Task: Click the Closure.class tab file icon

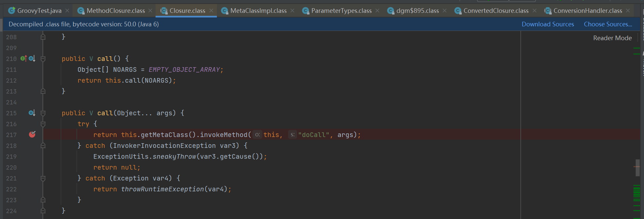Action: [x=164, y=11]
